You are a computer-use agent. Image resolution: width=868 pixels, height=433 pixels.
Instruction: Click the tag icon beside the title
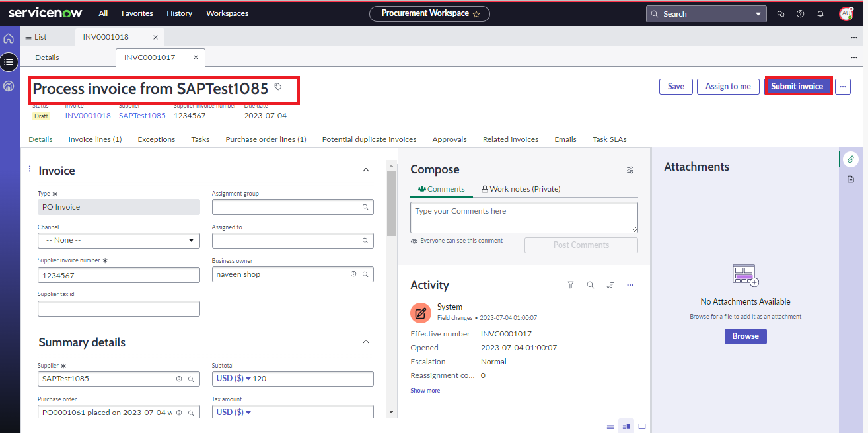[278, 87]
